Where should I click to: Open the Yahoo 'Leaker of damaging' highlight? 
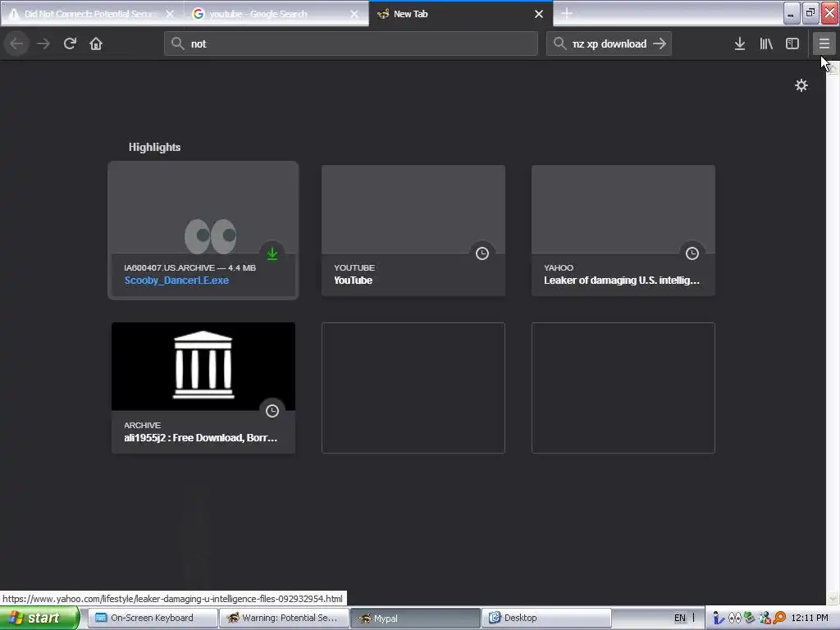point(623,231)
